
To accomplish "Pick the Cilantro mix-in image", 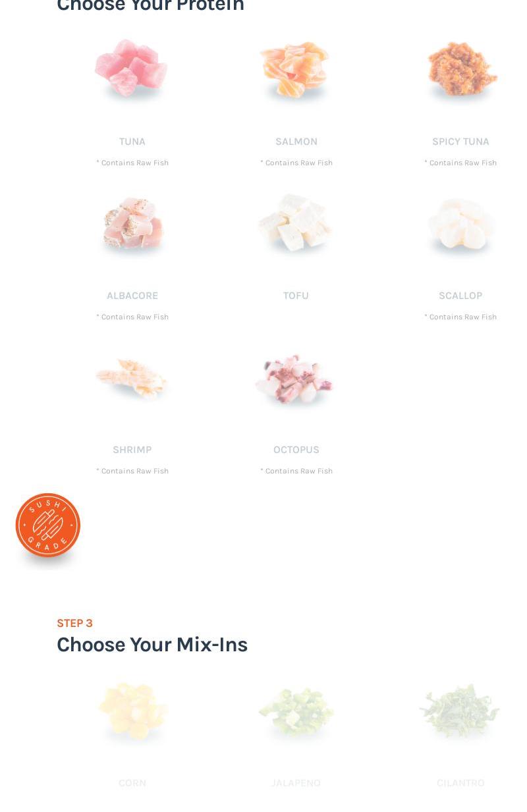I will pos(460,711).
